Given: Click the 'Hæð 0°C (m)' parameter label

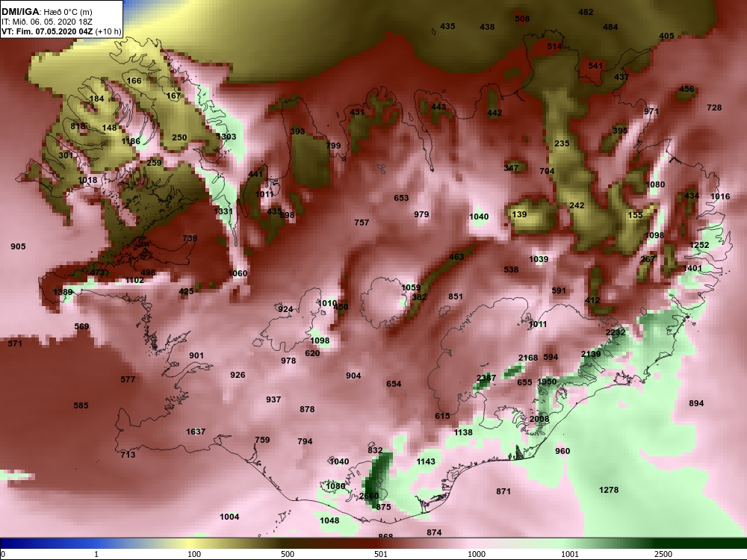Looking at the screenshot, I should [68, 12].
